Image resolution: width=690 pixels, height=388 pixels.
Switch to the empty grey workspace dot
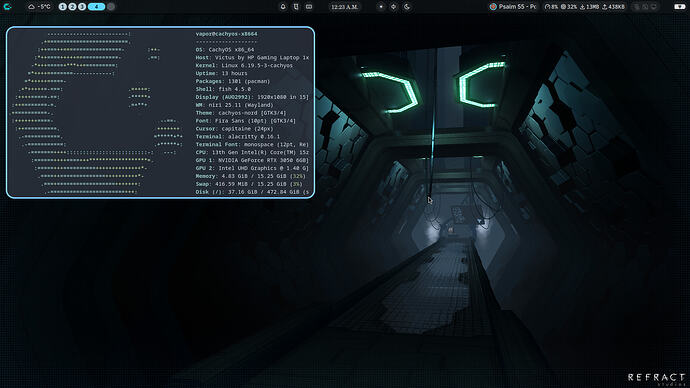[111, 7]
